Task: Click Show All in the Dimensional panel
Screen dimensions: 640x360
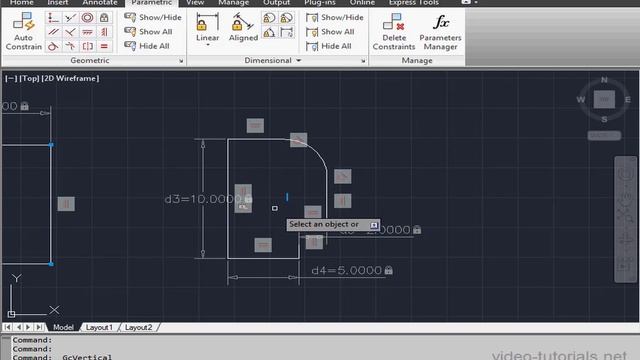Action: point(330,31)
